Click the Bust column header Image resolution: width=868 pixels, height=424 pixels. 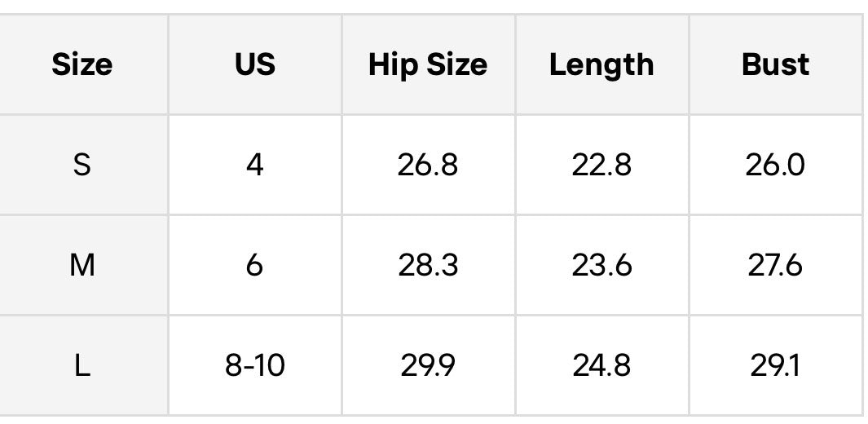tap(775, 64)
